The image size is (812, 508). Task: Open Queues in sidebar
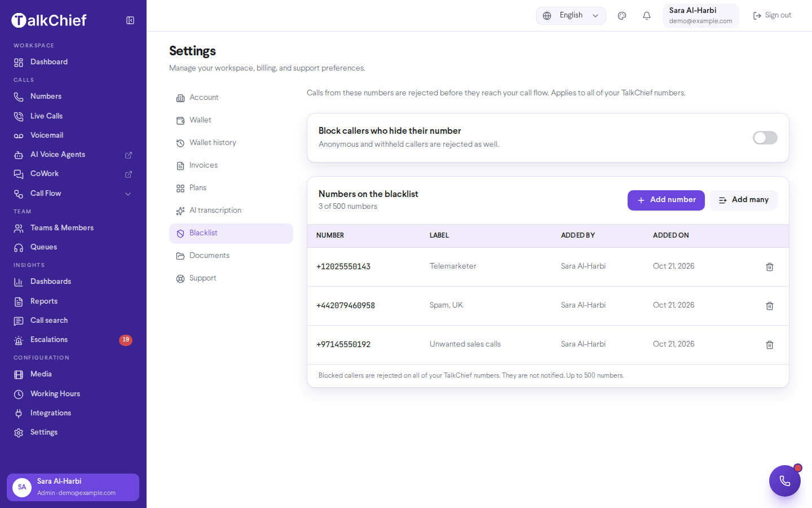click(73, 247)
